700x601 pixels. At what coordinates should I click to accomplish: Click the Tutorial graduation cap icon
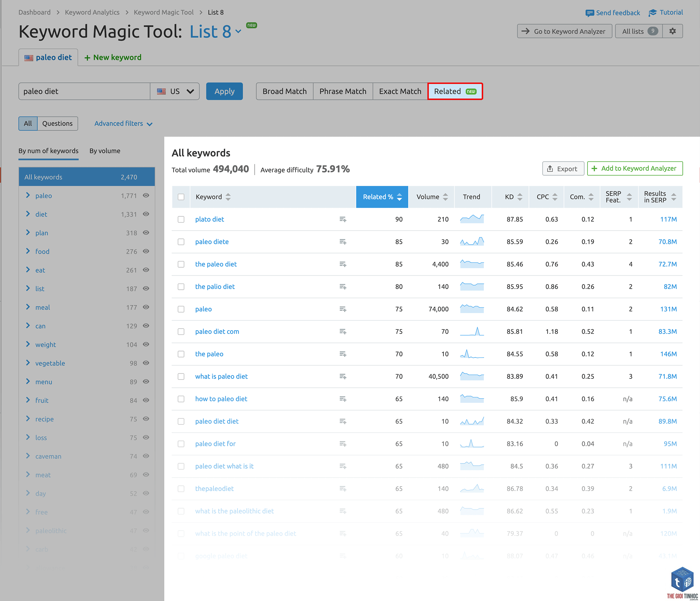coord(653,13)
